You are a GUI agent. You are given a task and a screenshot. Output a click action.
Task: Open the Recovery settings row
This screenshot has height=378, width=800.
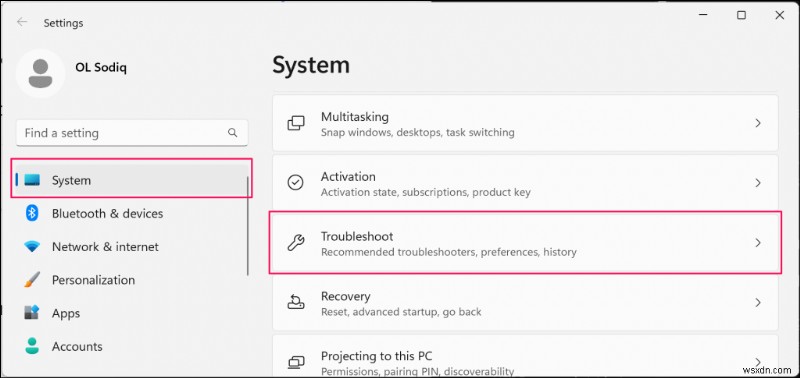pyautogui.click(x=525, y=303)
